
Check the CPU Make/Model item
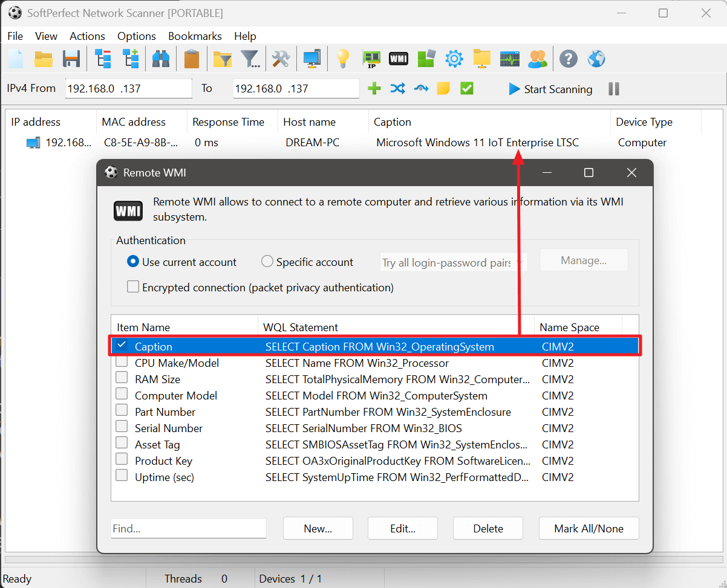(x=122, y=363)
